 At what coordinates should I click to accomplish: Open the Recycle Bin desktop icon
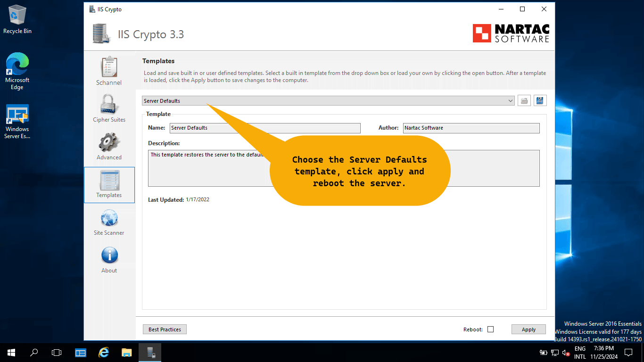point(17,19)
